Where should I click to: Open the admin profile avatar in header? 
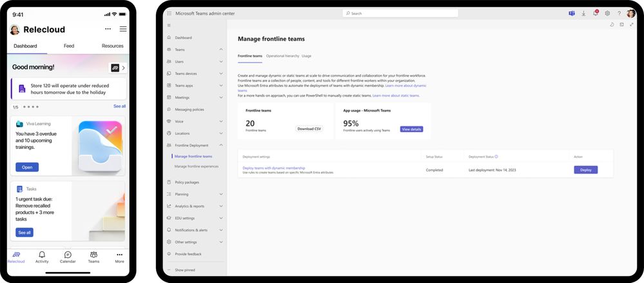631,13
